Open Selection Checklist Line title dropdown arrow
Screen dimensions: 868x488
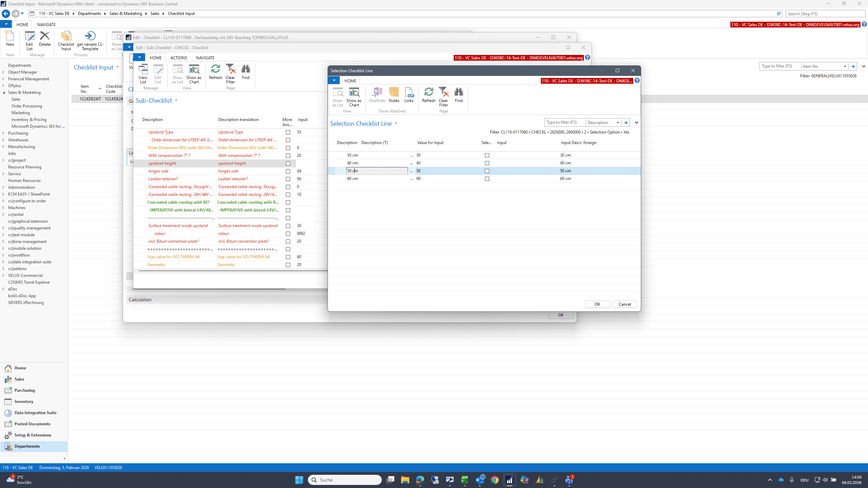coord(396,123)
